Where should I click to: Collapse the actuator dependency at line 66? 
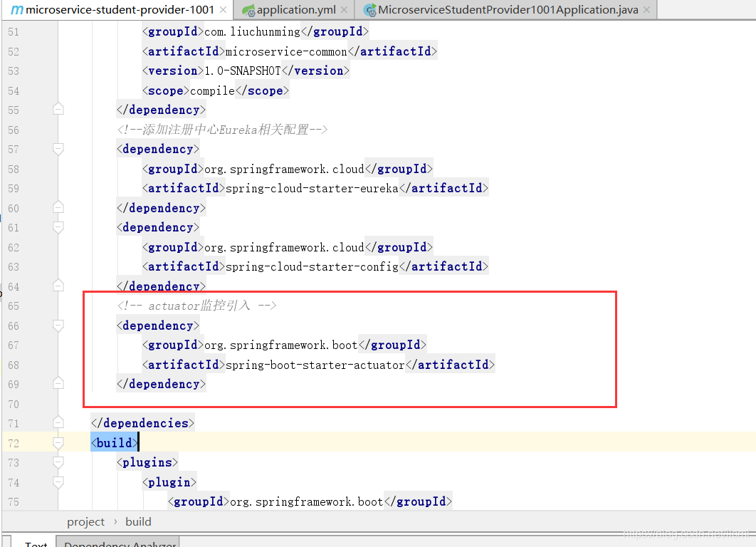pos(58,325)
